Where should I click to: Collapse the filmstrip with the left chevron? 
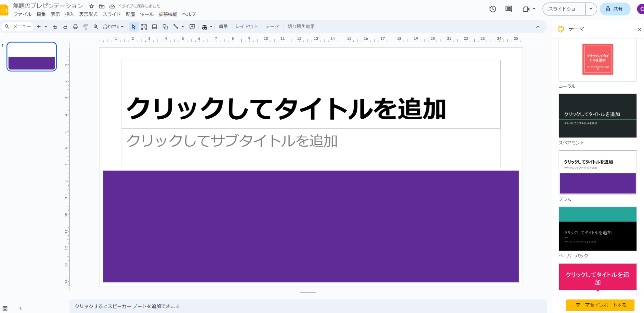21,308
